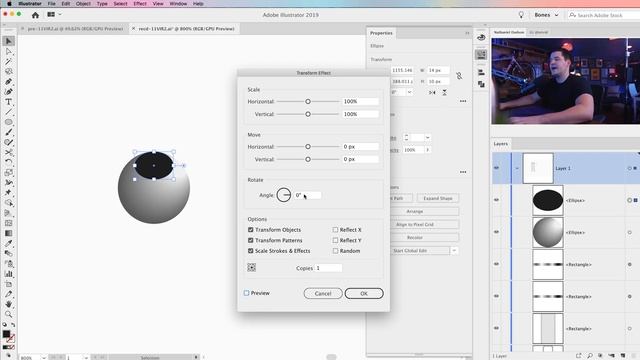Screen dimensions: 640x360
Task: Click the Recolor button
Action: (415, 238)
